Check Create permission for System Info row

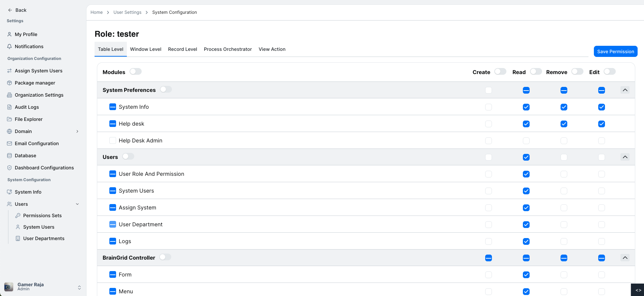point(489,107)
